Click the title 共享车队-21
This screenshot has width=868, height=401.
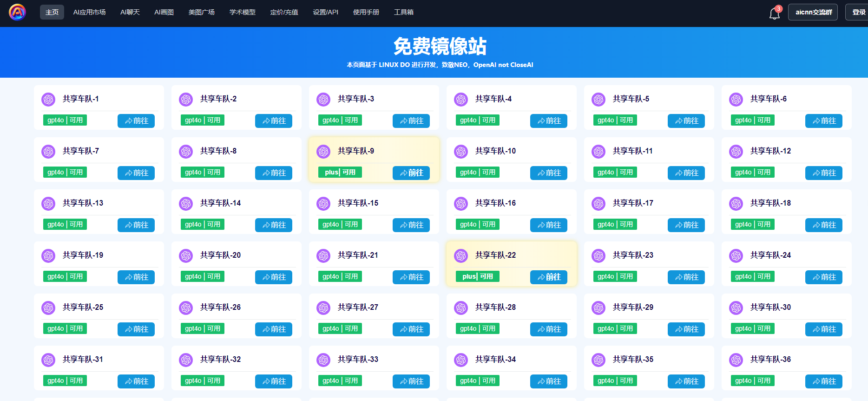pos(358,255)
